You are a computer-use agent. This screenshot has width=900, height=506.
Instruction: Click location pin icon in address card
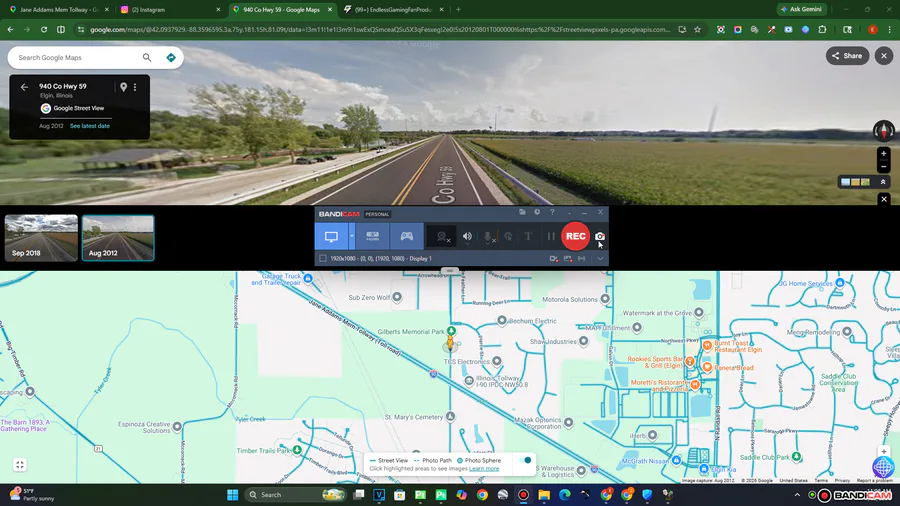[x=123, y=87]
